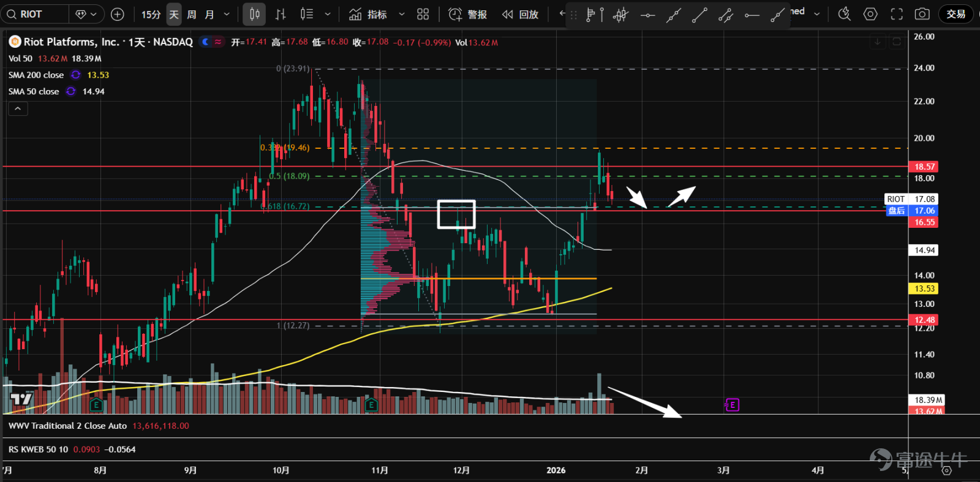Select the crossed candlestick drawing tool
Viewport: 980px width, 482px height.
point(620,15)
